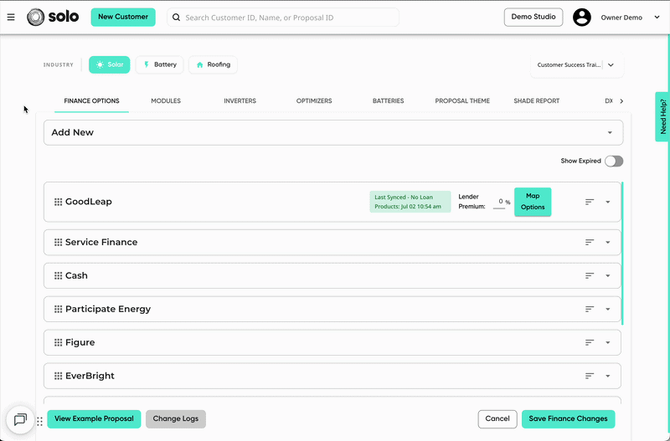Click the Owner Demo avatar icon

582,18
